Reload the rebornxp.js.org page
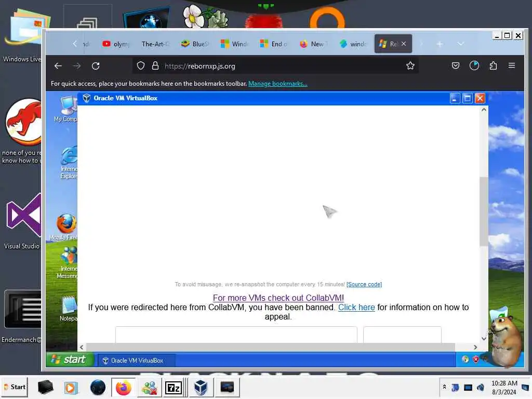 [x=96, y=66]
